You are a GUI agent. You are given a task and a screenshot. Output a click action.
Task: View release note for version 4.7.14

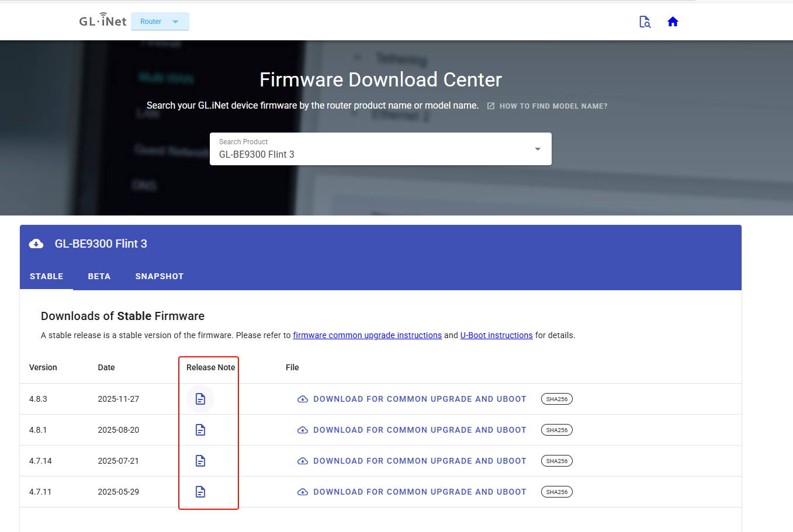click(x=200, y=461)
